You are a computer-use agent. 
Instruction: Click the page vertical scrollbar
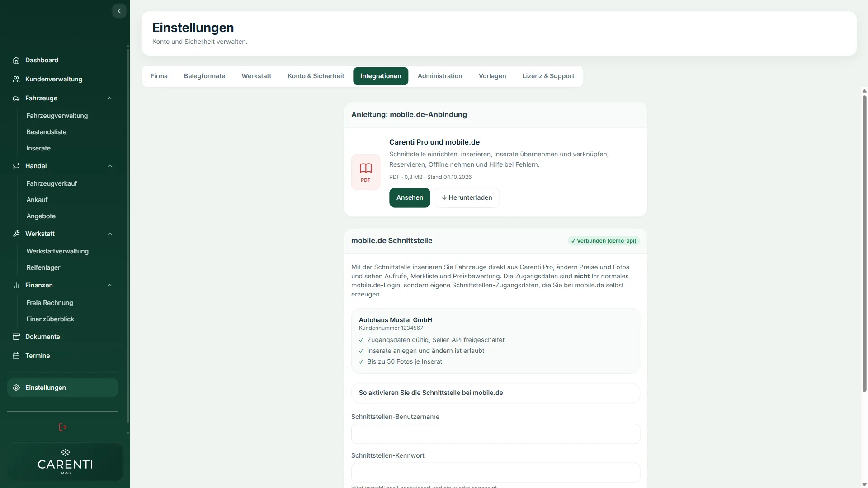(x=864, y=244)
